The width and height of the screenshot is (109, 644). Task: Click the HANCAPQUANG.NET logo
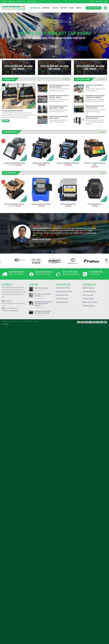[x=14, y=8]
